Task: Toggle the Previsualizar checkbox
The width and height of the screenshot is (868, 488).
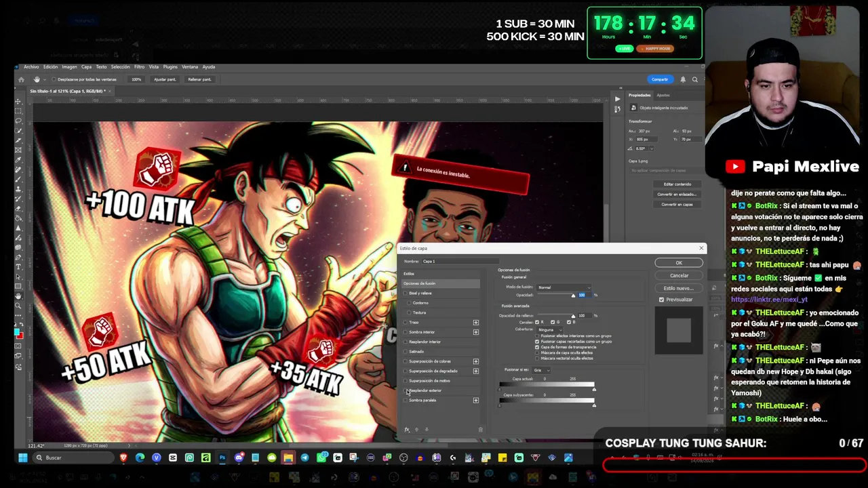Action: pos(661,300)
